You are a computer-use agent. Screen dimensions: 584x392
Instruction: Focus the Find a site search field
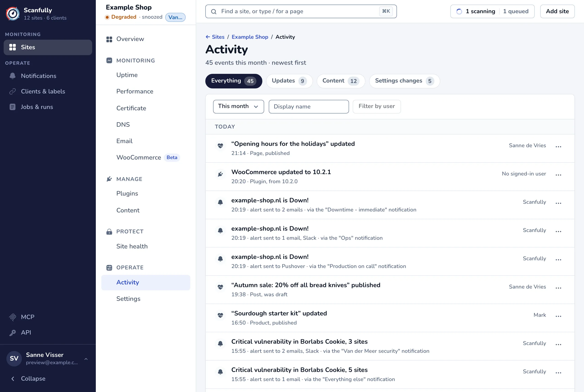click(x=301, y=11)
